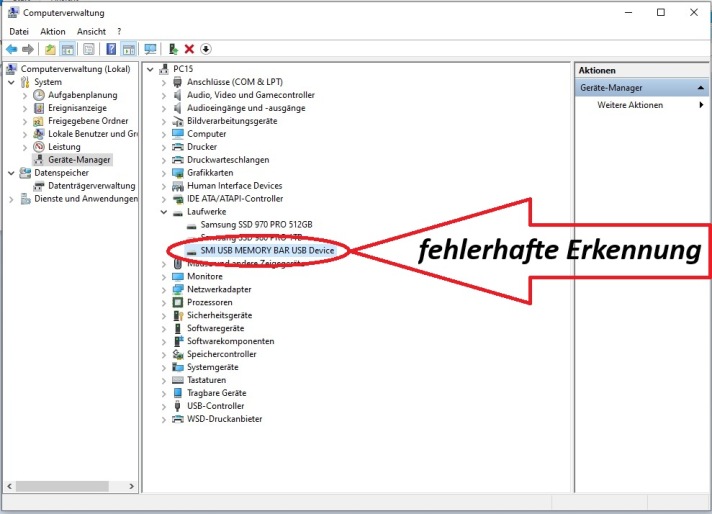The width and height of the screenshot is (712, 514).
Task: Click the scan for hardware changes monitor icon
Action: coord(150,49)
